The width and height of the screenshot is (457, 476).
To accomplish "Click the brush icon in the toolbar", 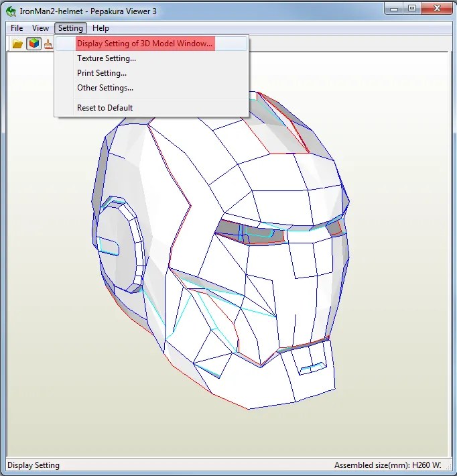I will tap(48, 44).
